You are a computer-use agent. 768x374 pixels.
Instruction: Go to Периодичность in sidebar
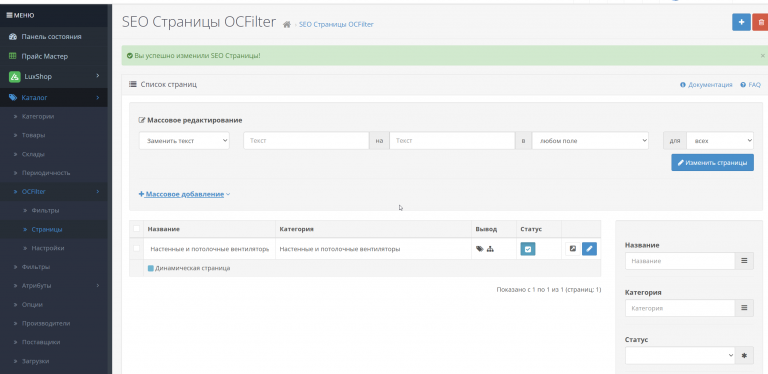click(46, 173)
